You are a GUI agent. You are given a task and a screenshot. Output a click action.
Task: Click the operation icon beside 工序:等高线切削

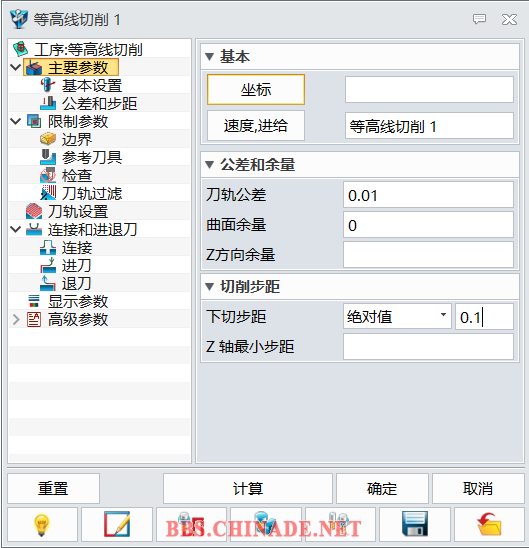click(x=20, y=49)
